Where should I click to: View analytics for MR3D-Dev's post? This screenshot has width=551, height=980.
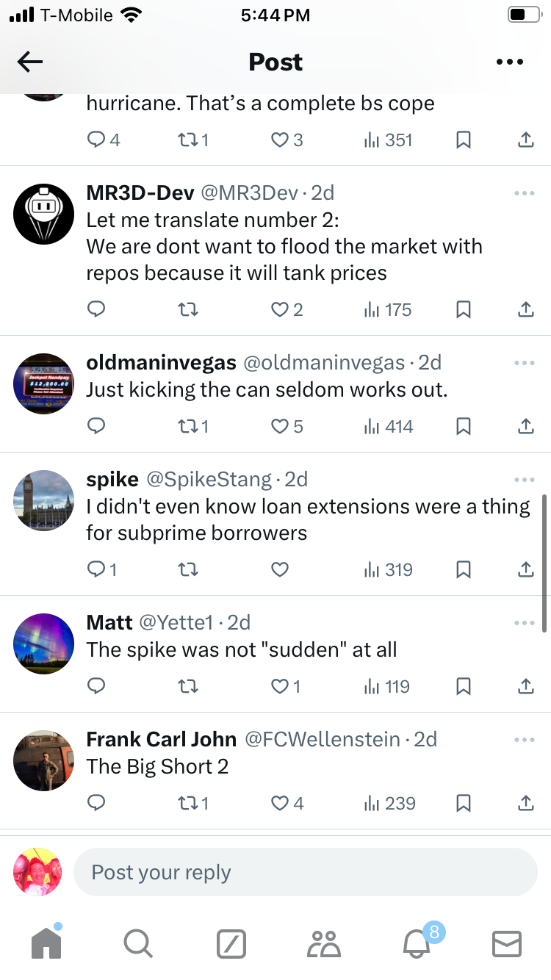point(388,310)
